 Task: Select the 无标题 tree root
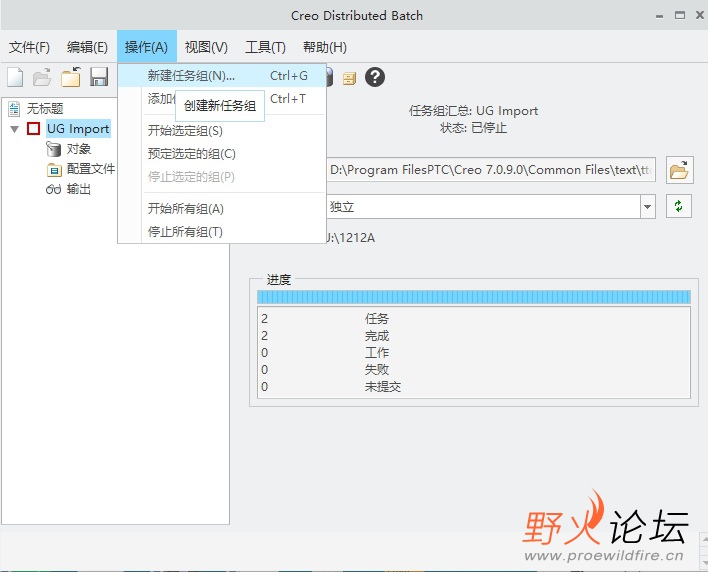click(x=45, y=108)
